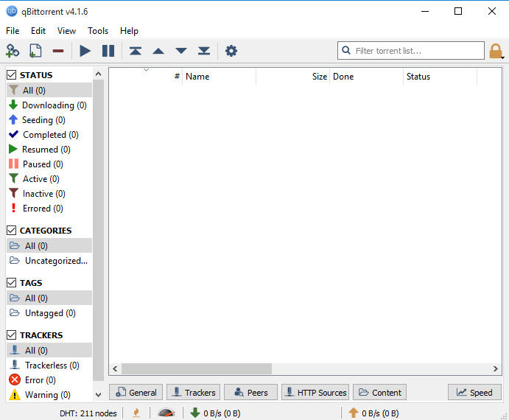Viewport: 509px width, 420px height.
Task: Sort by the Size column header
Action: 293,77
